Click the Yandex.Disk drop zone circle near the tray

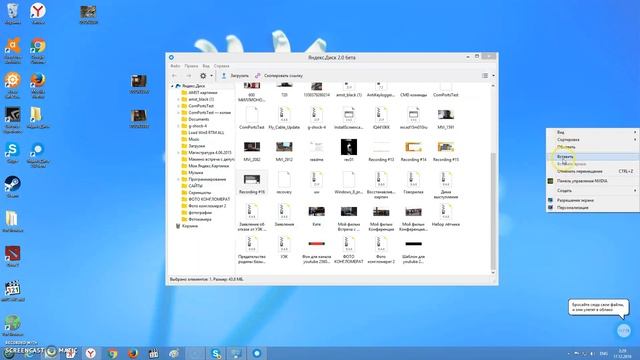(623, 331)
